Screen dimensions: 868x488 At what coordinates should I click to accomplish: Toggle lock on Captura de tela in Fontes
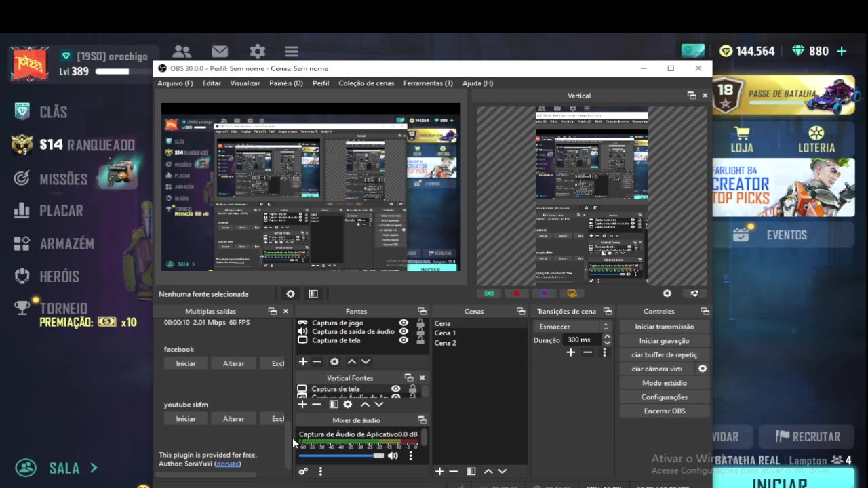(420, 340)
